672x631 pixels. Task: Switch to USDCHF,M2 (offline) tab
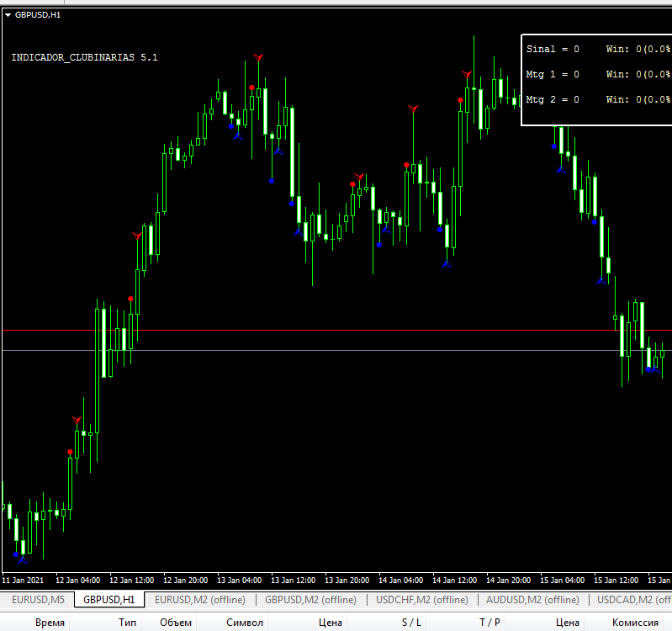point(422,599)
